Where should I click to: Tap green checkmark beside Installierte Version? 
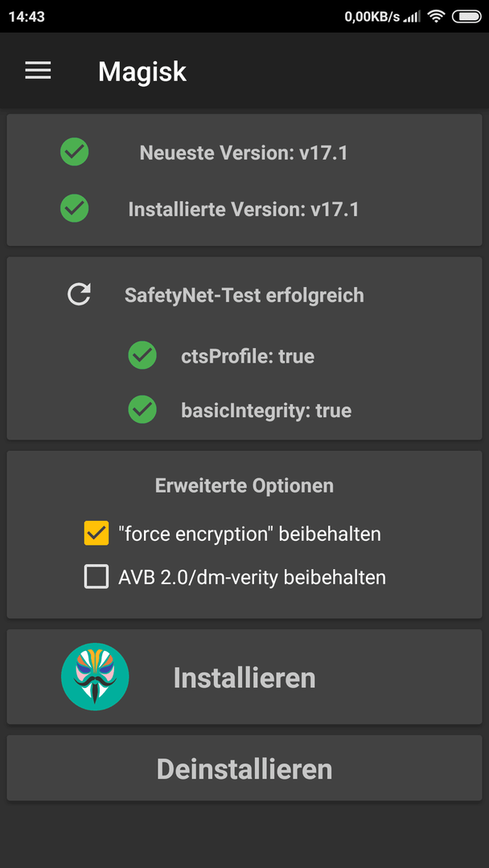[75, 208]
